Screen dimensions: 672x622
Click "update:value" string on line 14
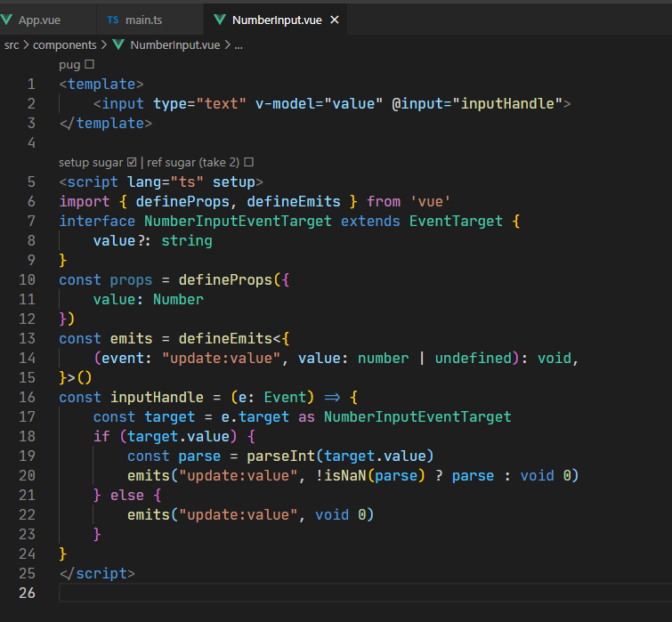coord(221,358)
